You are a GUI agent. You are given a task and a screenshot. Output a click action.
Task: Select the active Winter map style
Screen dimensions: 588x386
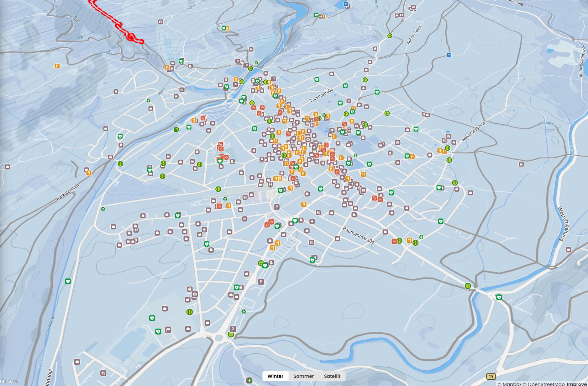pyautogui.click(x=275, y=376)
